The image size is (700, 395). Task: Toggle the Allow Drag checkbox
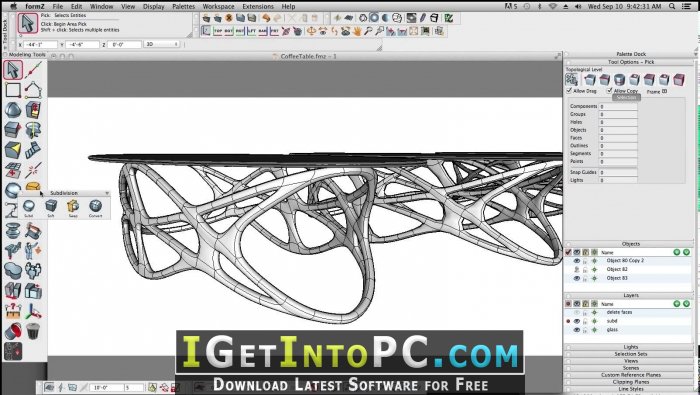pos(569,91)
